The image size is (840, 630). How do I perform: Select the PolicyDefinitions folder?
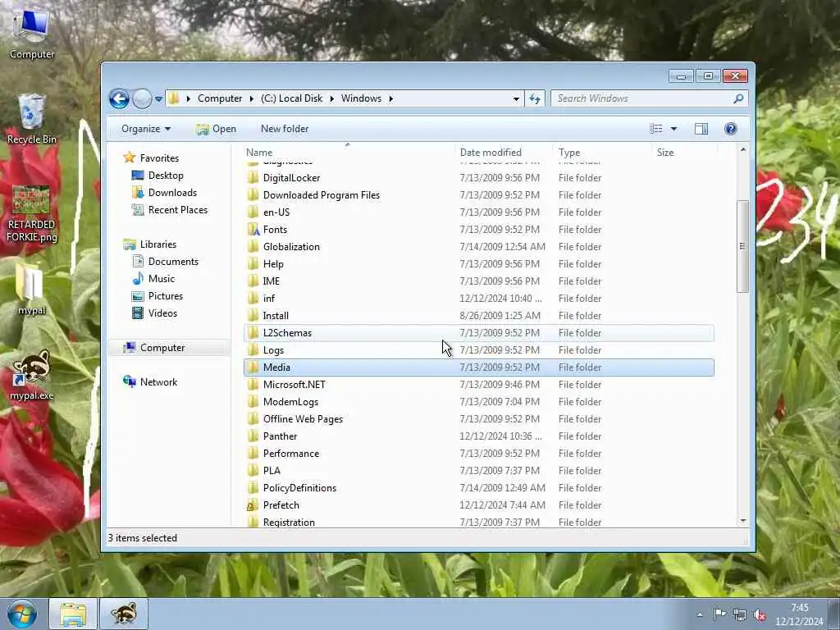[299, 488]
